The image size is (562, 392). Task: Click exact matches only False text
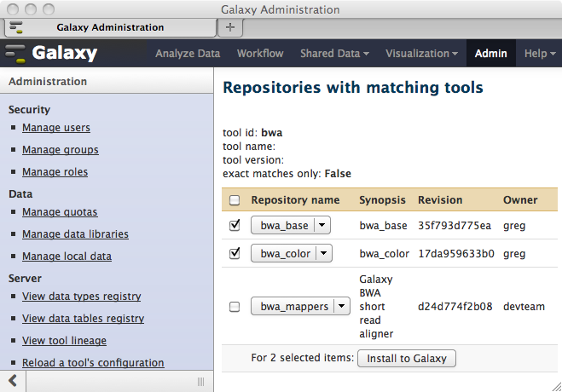click(287, 174)
